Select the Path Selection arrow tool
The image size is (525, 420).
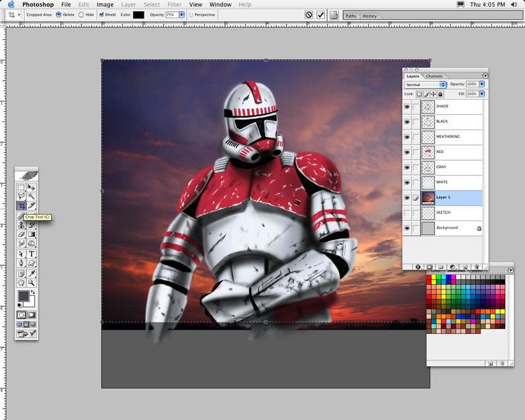tap(21, 254)
